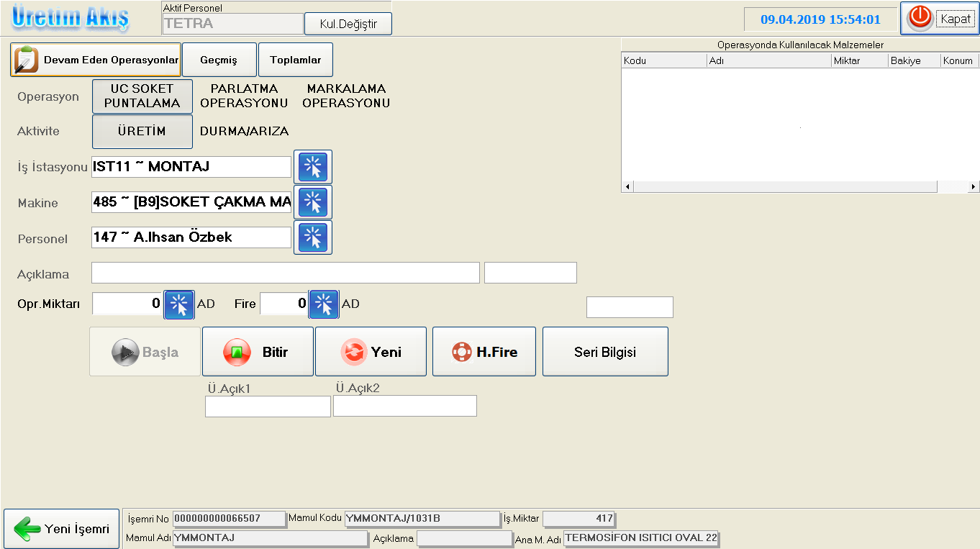Image resolution: width=980 pixels, height=549 pixels.
Task: Click the Bitir stop button
Action: (258, 352)
